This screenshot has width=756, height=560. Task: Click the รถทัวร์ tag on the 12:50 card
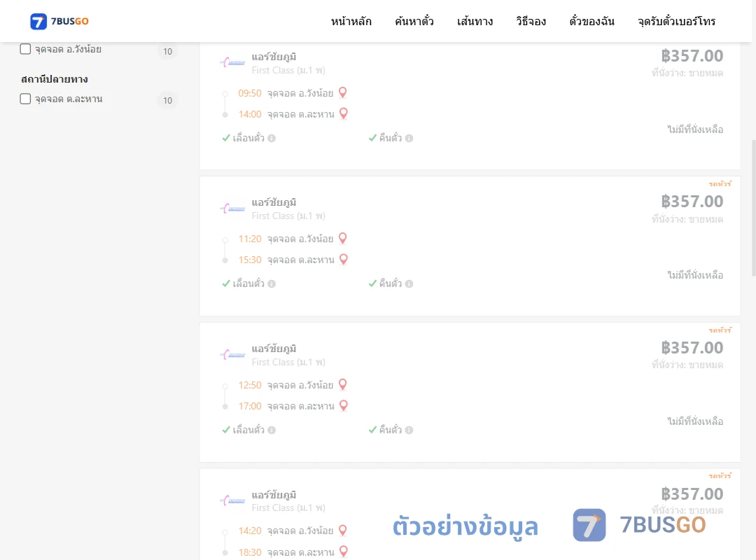pyautogui.click(x=720, y=330)
